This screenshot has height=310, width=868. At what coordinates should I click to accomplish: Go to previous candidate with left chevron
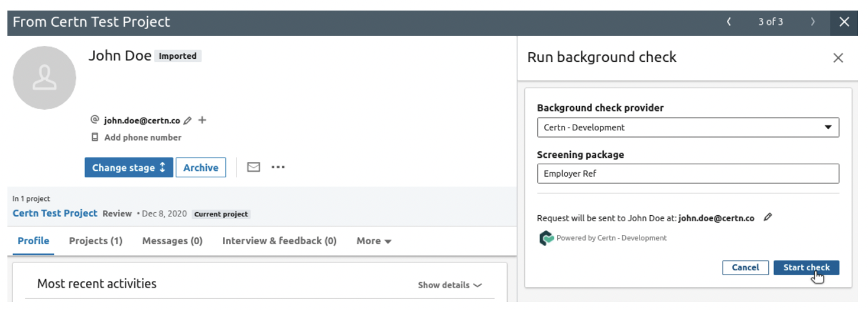pyautogui.click(x=729, y=22)
